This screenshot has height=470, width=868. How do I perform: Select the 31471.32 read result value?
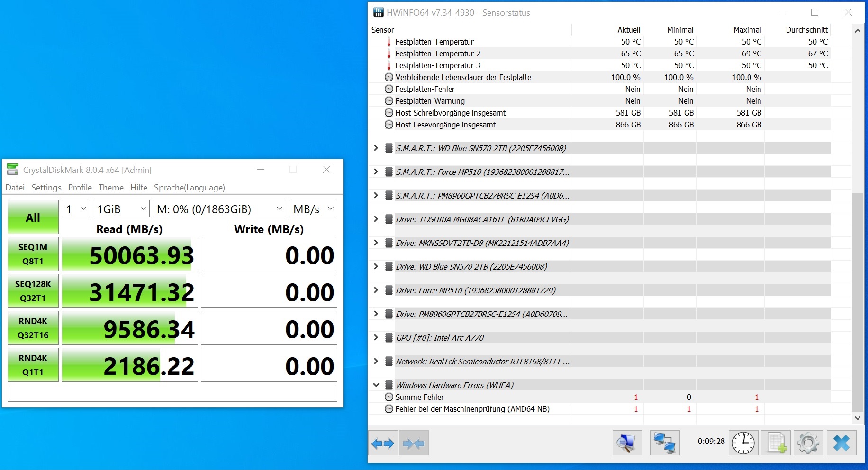129,291
